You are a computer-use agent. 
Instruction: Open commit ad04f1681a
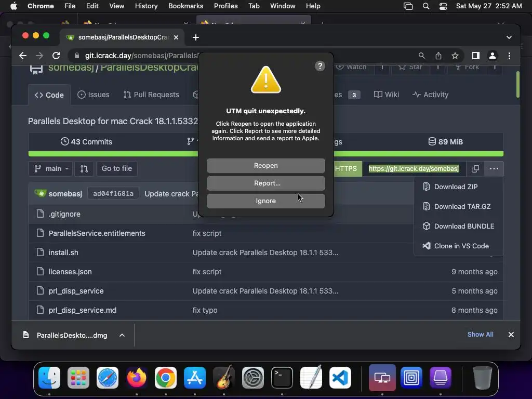click(113, 194)
